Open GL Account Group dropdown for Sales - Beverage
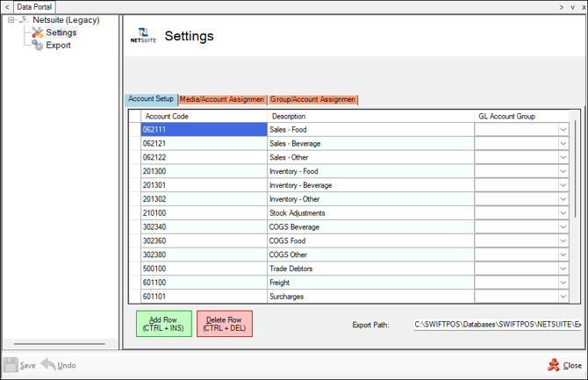This screenshot has height=380, width=588. click(x=563, y=144)
